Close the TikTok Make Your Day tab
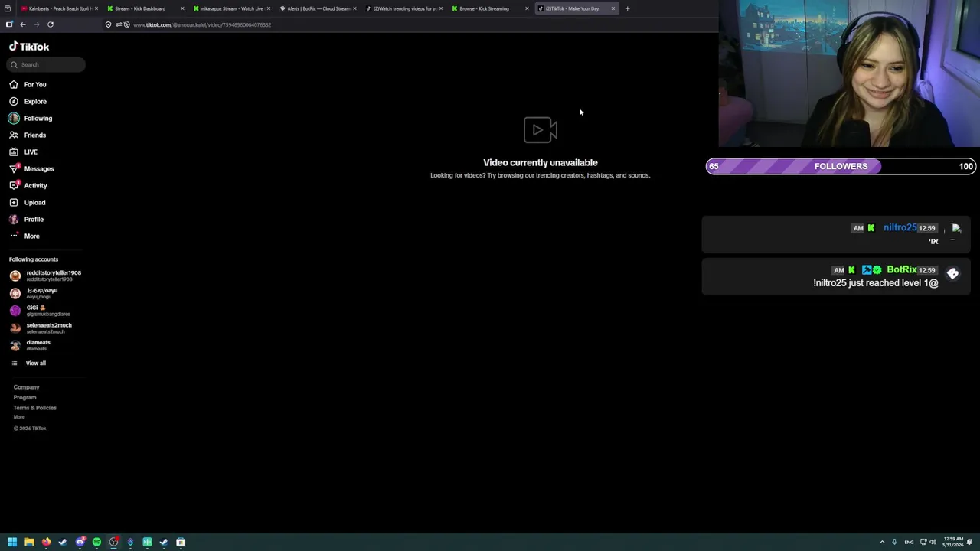 (x=612, y=8)
